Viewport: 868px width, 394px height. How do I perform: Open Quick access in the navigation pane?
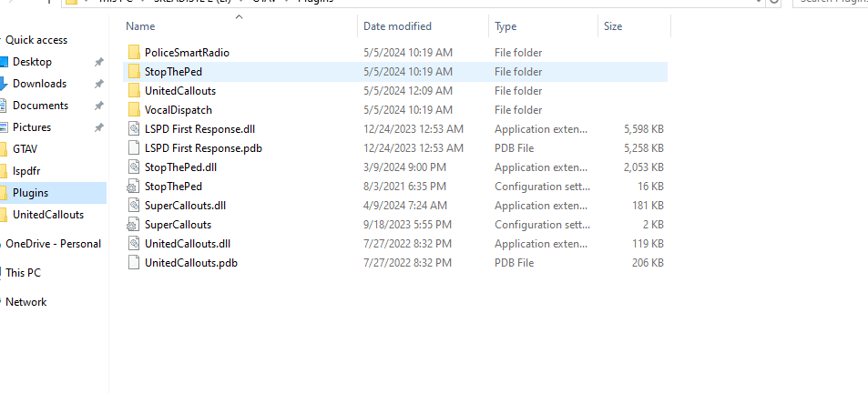click(x=36, y=40)
